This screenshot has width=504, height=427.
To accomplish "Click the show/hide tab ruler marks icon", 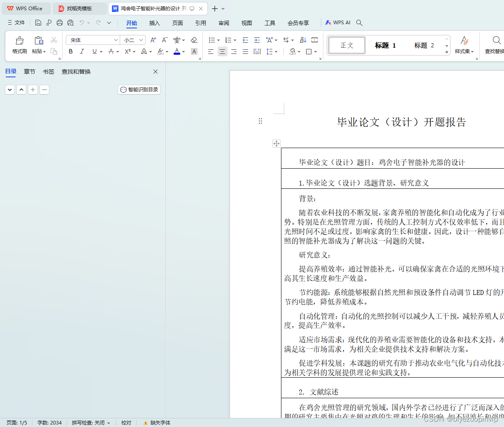I will (x=315, y=40).
